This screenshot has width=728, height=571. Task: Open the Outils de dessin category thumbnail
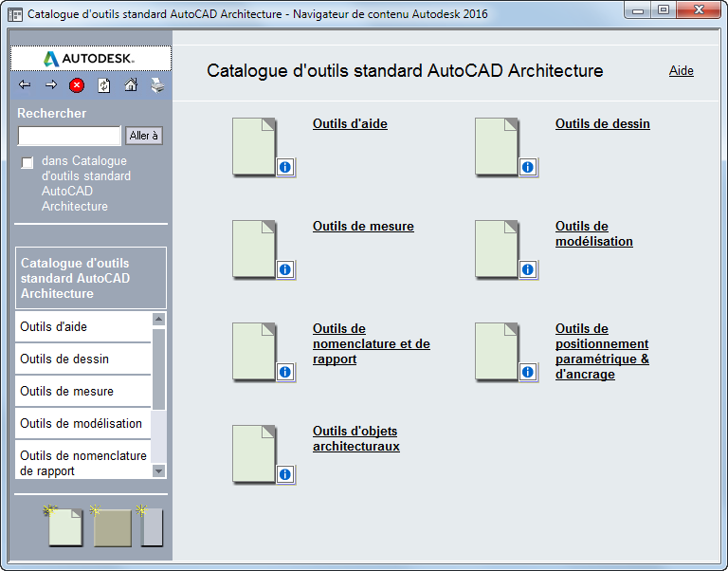497,146
